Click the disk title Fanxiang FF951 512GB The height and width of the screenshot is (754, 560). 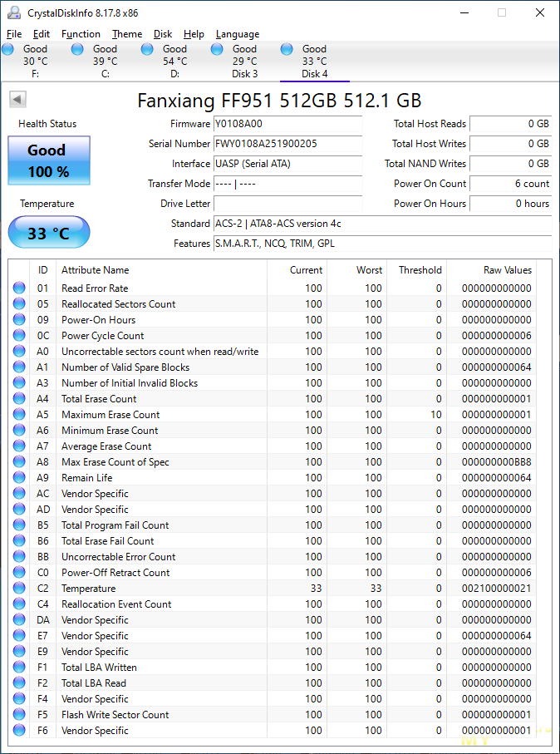(x=279, y=101)
